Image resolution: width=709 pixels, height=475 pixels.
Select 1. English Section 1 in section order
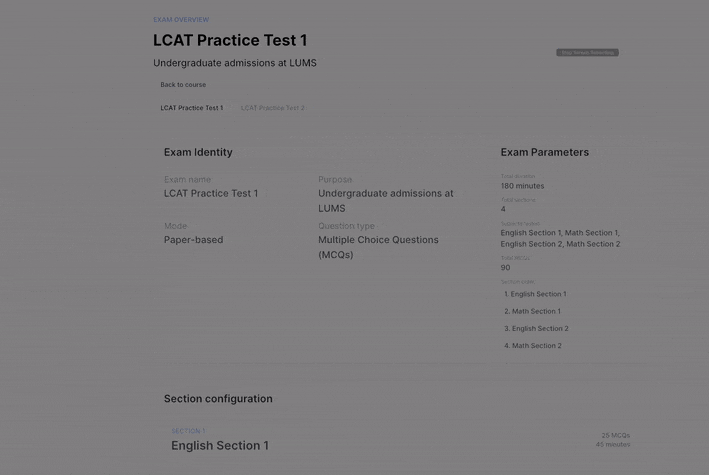(535, 294)
